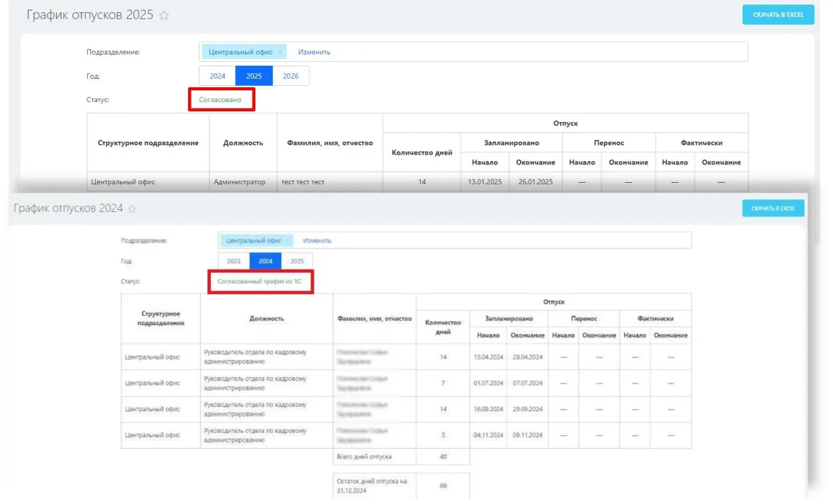This screenshot has height=504, width=833.
Task: Download the 2024 schedule to Excel
Action: pyautogui.click(x=773, y=208)
